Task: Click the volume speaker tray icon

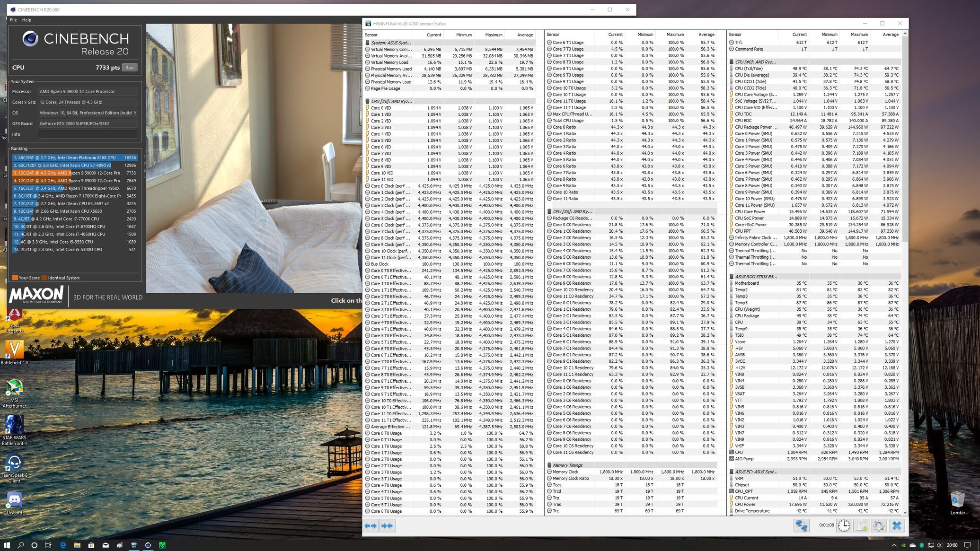Action: pyautogui.click(x=939, y=545)
